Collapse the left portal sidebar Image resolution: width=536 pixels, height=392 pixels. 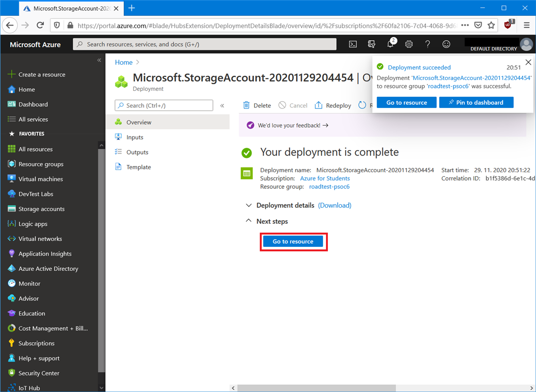pos(99,60)
